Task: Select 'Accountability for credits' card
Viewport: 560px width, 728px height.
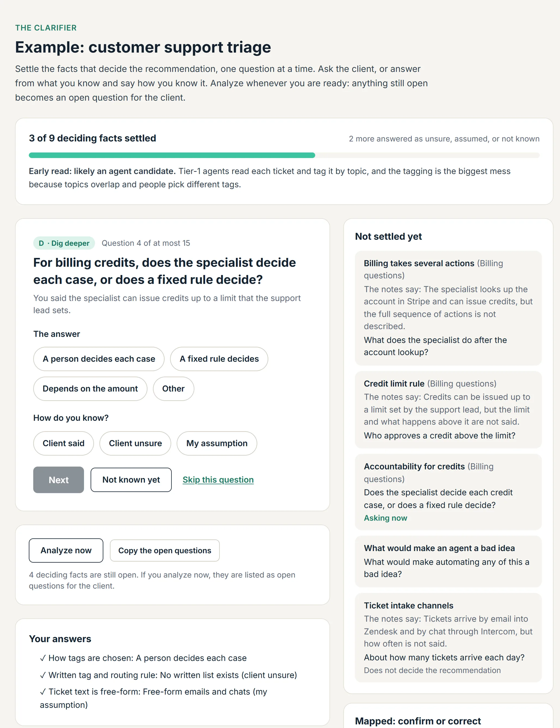Action: (448, 492)
